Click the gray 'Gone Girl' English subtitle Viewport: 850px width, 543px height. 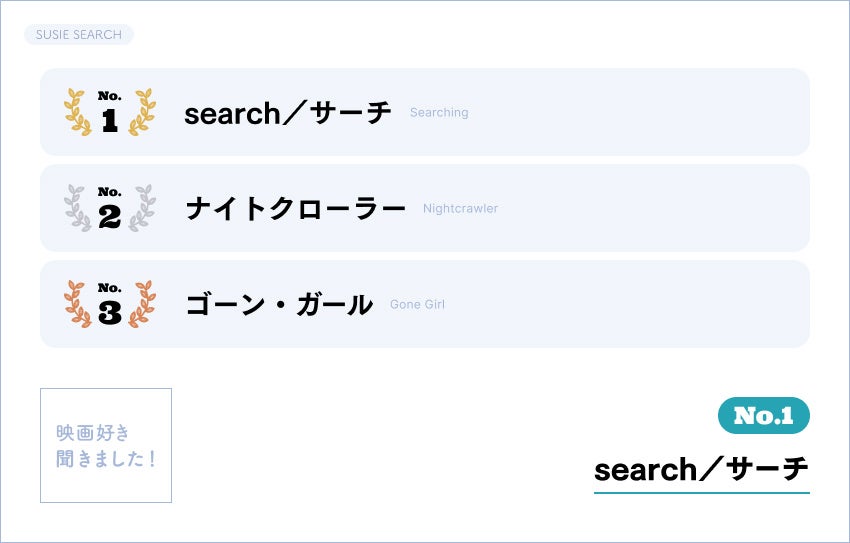[417, 305]
